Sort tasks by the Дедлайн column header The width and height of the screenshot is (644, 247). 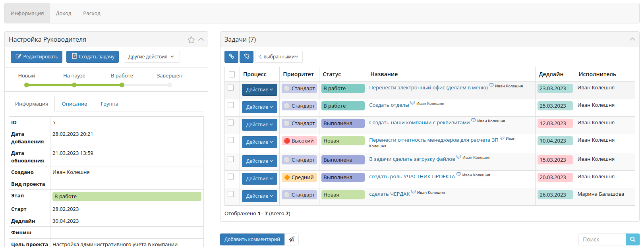click(551, 74)
